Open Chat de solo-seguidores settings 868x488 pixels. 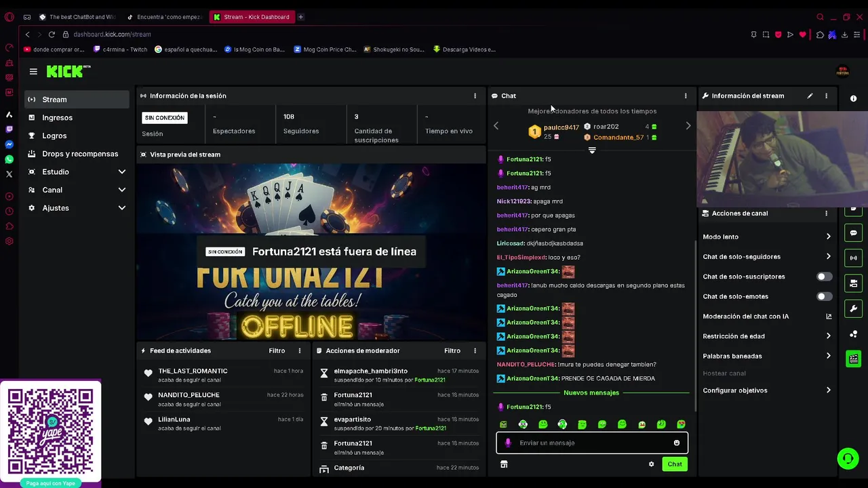pos(767,257)
